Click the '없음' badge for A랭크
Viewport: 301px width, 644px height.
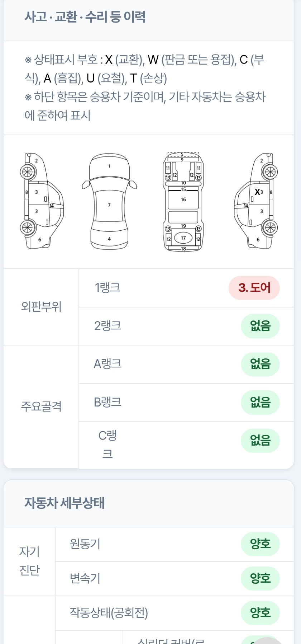[x=260, y=364]
